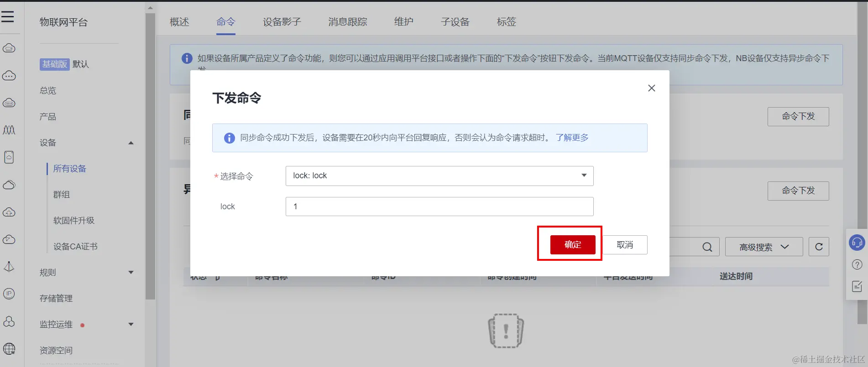Open 群组 in the sidebar
The height and width of the screenshot is (367, 868).
tap(62, 195)
